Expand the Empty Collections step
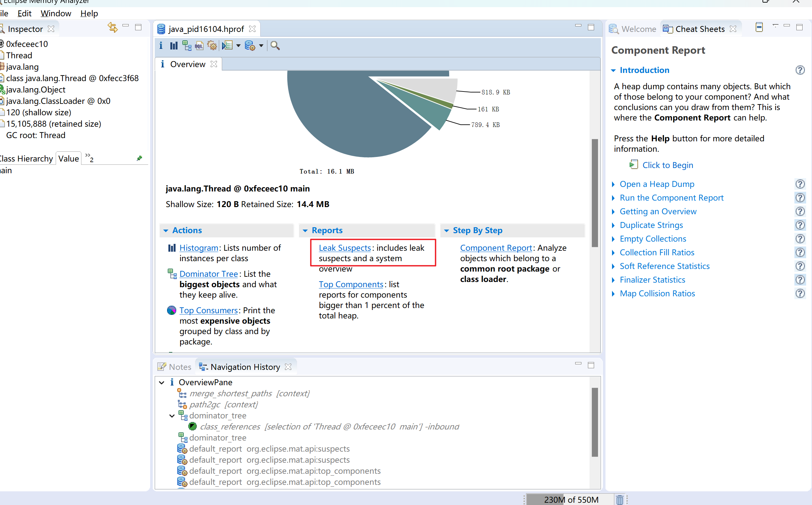This screenshot has height=505, width=812. 613,239
